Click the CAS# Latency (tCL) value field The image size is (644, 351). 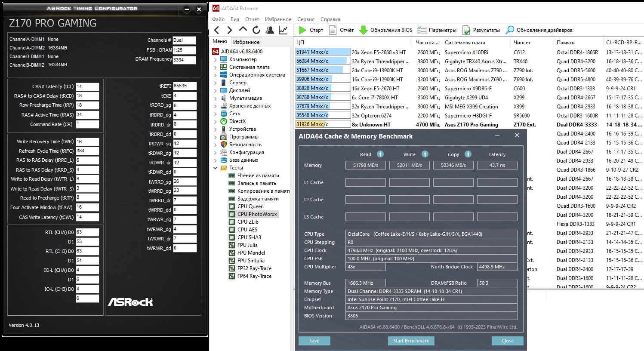click(x=87, y=86)
